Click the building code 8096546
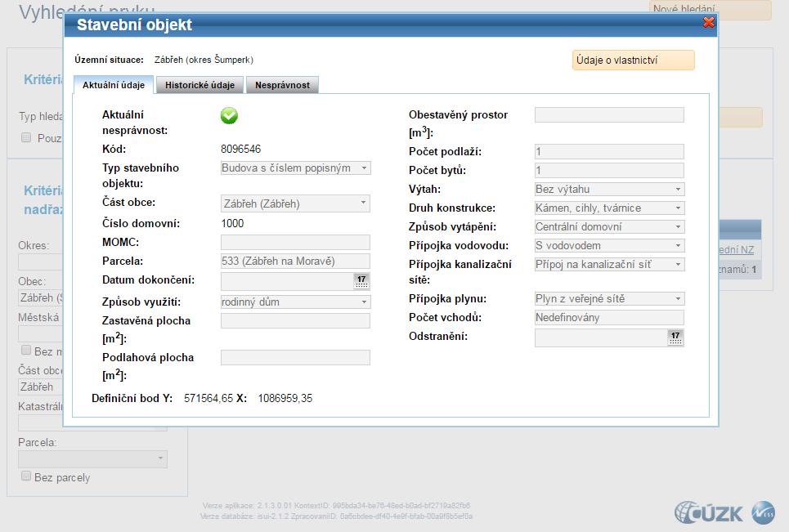 (240, 149)
